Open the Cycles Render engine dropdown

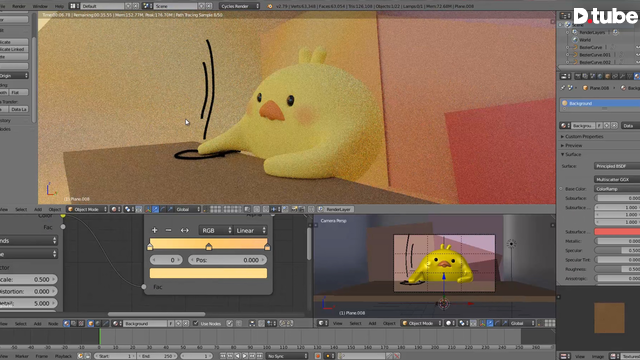[x=240, y=6]
